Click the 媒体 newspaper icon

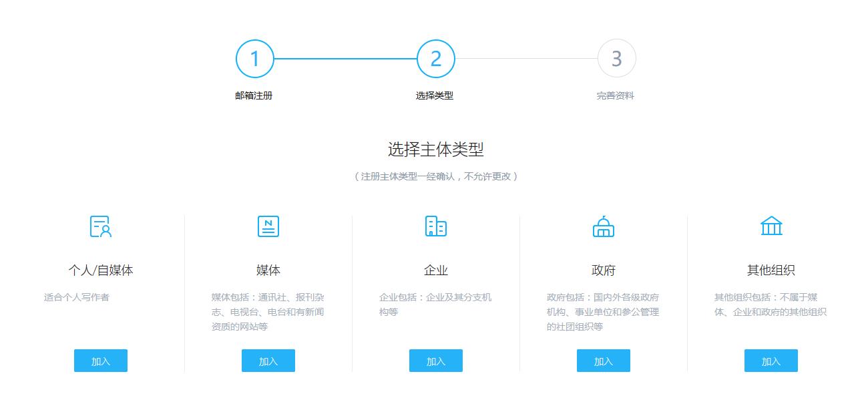click(268, 226)
